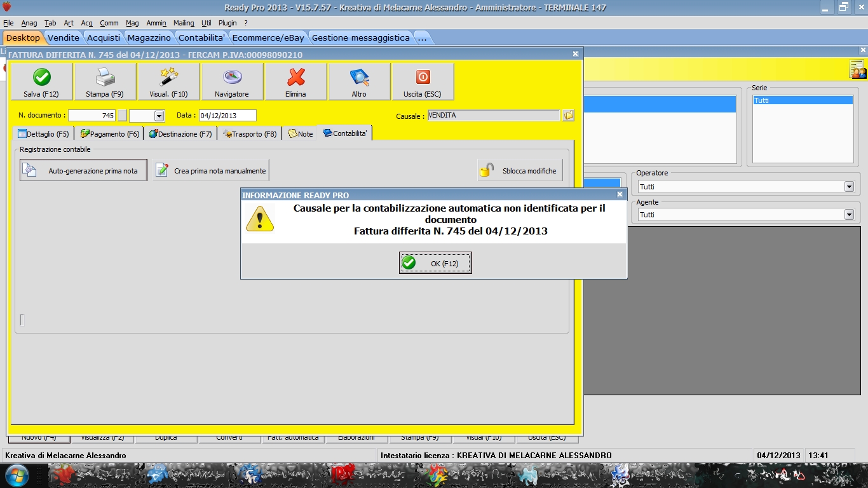
Task: Click the small button beside N. documento field
Action: point(122,116)
